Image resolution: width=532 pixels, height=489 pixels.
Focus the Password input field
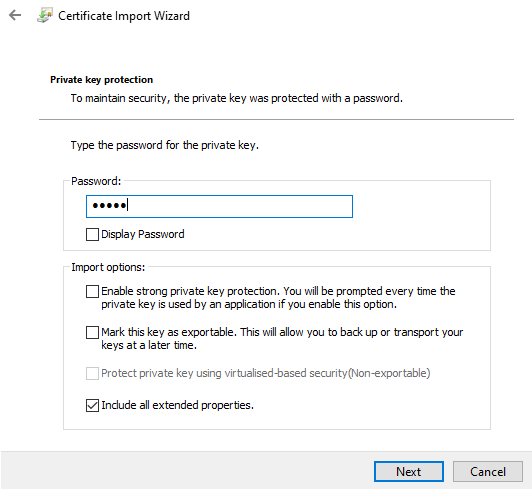pyautogui.click(x=219, y=206)
